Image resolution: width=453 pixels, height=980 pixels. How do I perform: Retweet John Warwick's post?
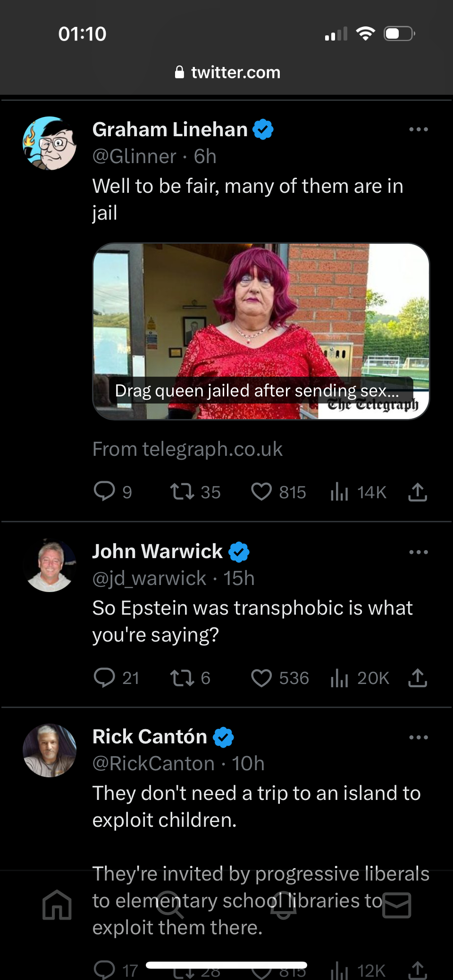click(x=182, y=678)
